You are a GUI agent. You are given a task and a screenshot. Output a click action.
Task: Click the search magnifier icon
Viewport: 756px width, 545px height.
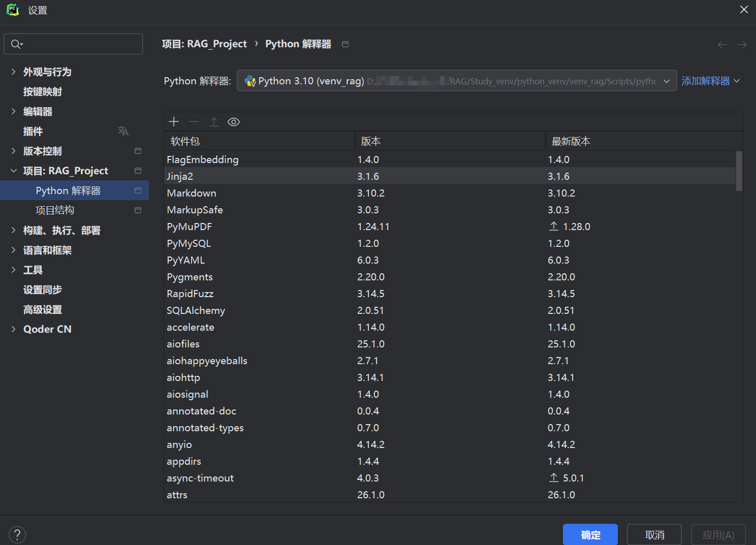click(17, 44)
